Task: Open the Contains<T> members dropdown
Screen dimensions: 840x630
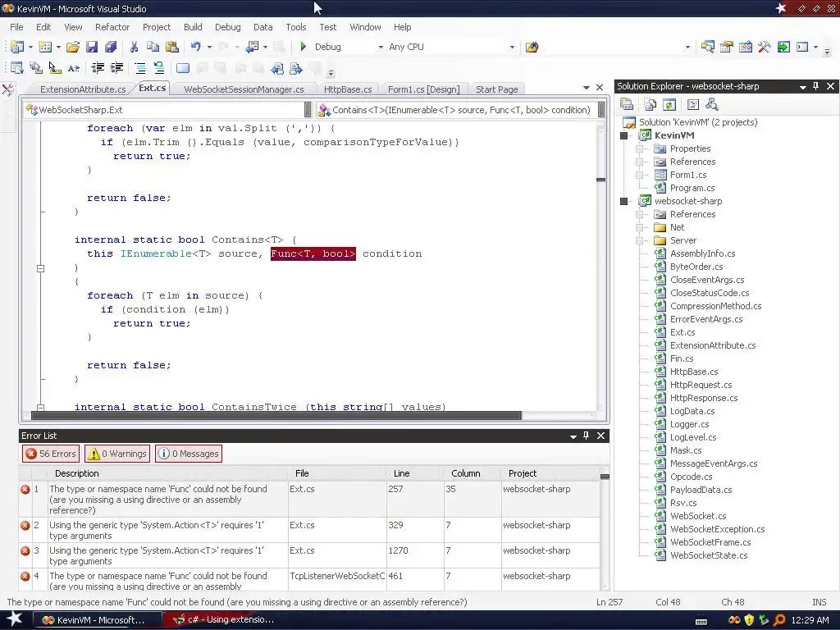Action: (x=601, y=110)
